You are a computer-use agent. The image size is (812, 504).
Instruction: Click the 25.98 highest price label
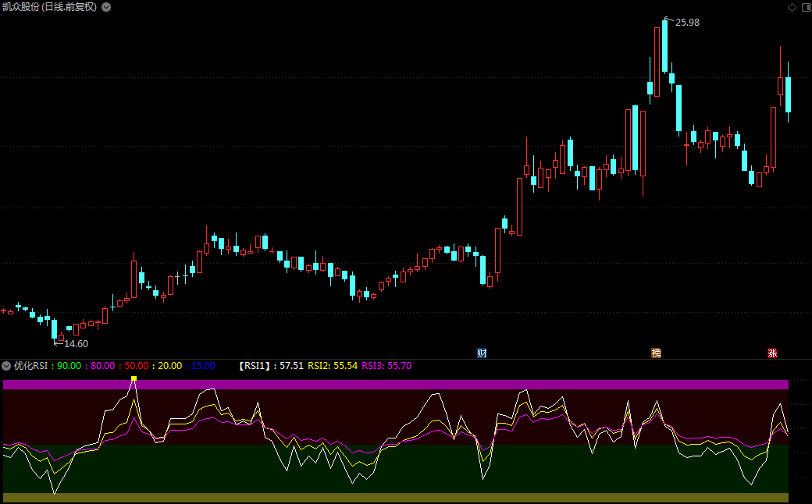coord(687,23)
